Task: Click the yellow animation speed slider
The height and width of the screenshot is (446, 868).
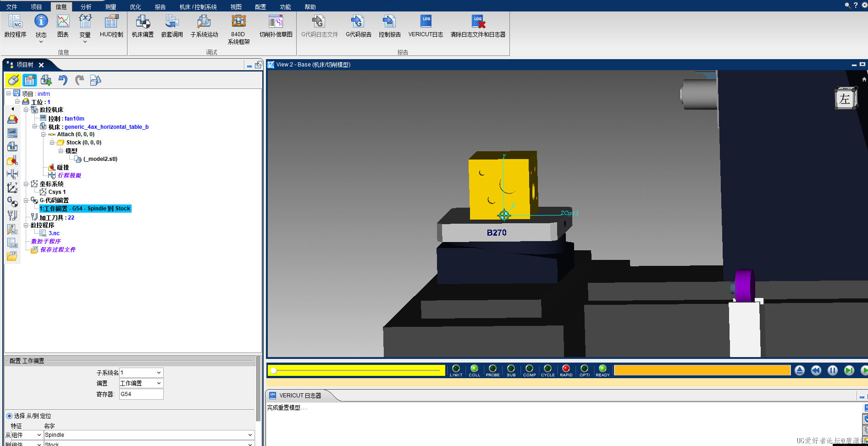Action: pos(356,370)
